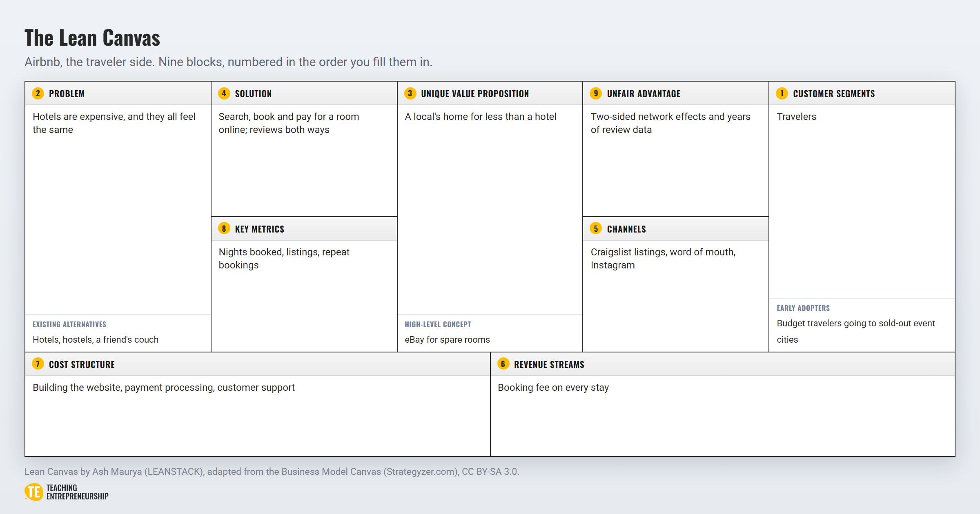Click the yellow number 9 Unfair Advantage badge
This screenshot has width=980, height=514.
pyautogui.click(x=596, y=93)
